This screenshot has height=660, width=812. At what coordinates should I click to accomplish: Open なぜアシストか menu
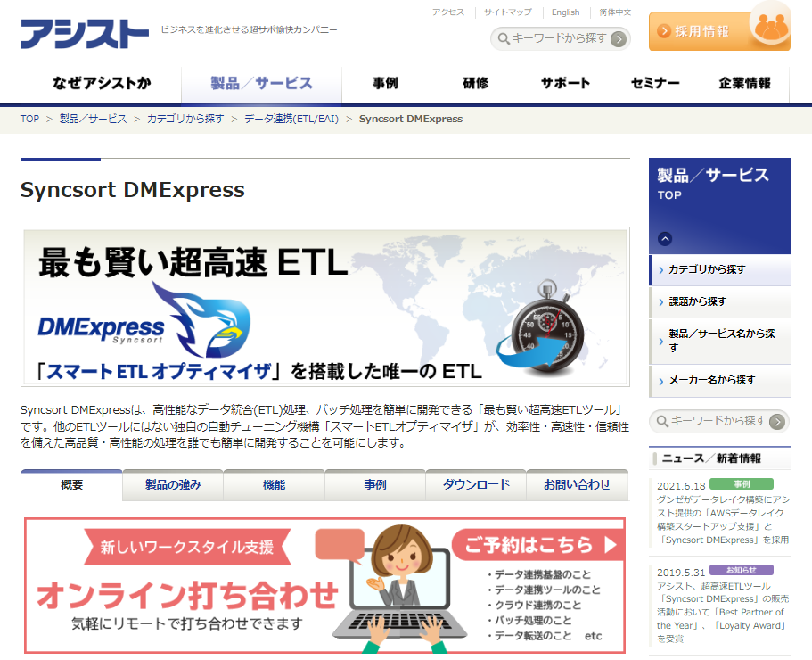(101, 84)
